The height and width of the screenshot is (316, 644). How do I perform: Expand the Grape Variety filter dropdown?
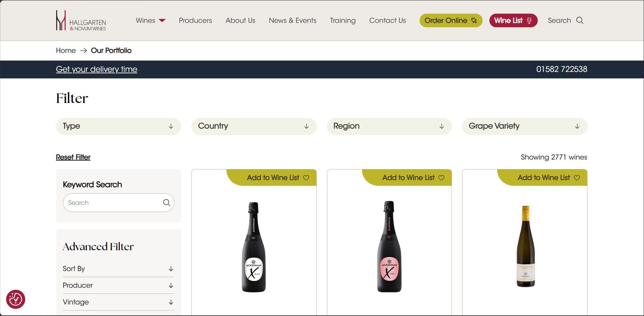coord(524,126)
